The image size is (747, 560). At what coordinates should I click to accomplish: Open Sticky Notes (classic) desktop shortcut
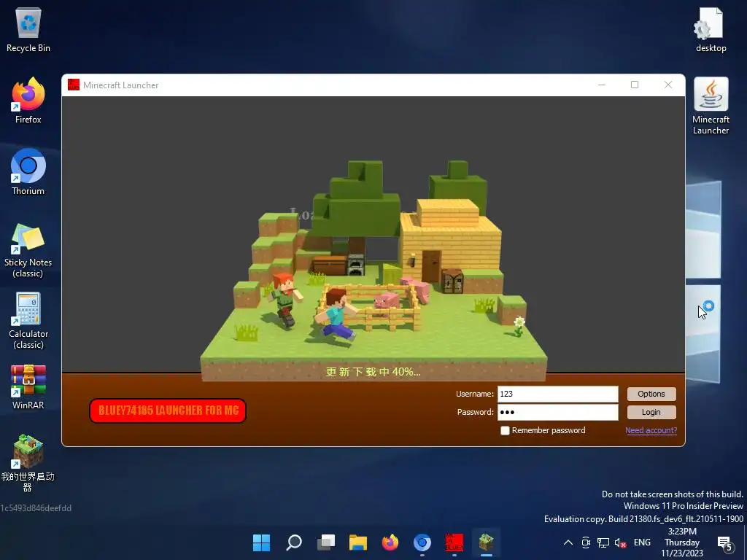point(28,250)
